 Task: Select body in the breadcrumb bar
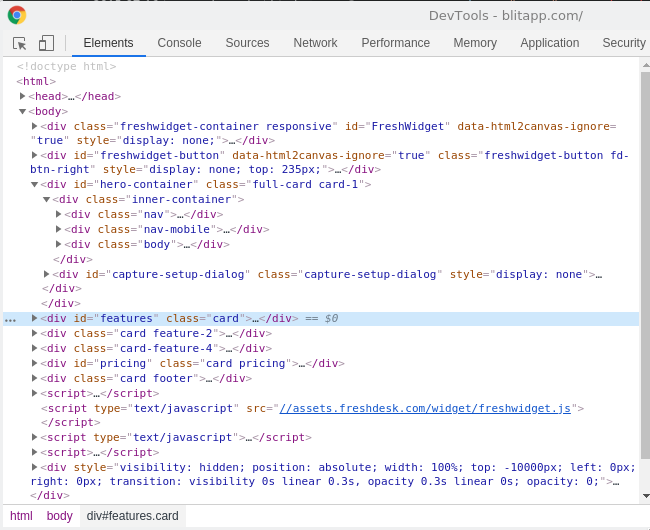(x=59, y=516)
